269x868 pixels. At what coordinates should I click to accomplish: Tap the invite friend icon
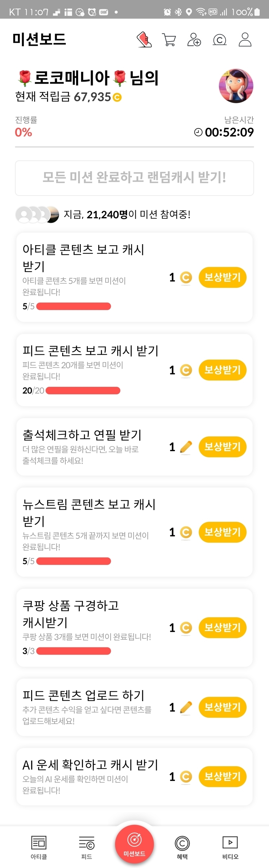pyautogui.click(x=194, y=39)
